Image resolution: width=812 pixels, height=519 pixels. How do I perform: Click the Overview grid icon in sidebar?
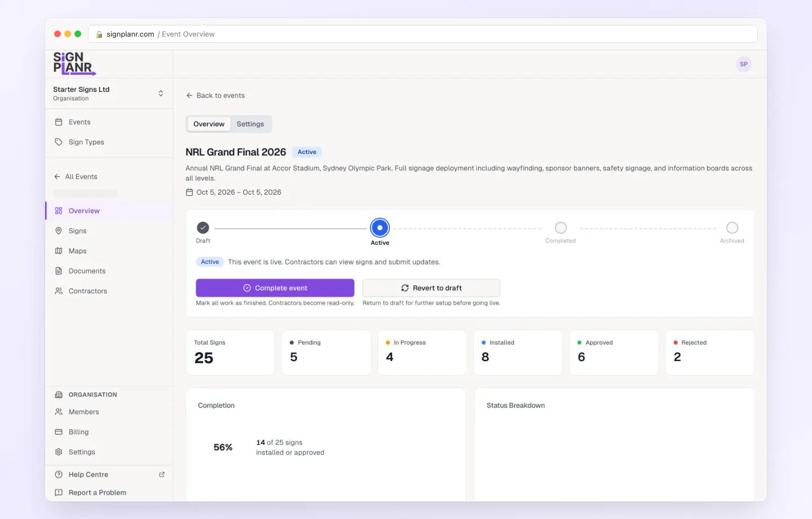[59, 211]
